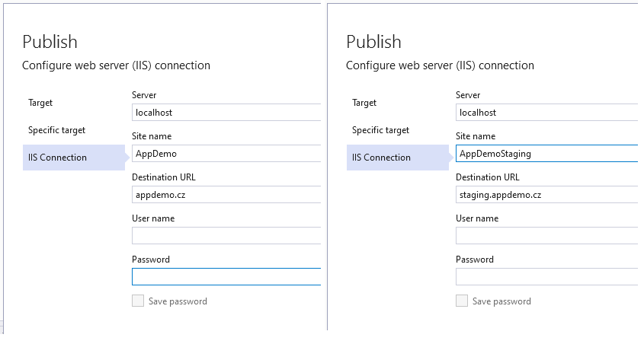Click the Save password label in left dialog
This screenshot has height=344, width=644.
[178, 301]
